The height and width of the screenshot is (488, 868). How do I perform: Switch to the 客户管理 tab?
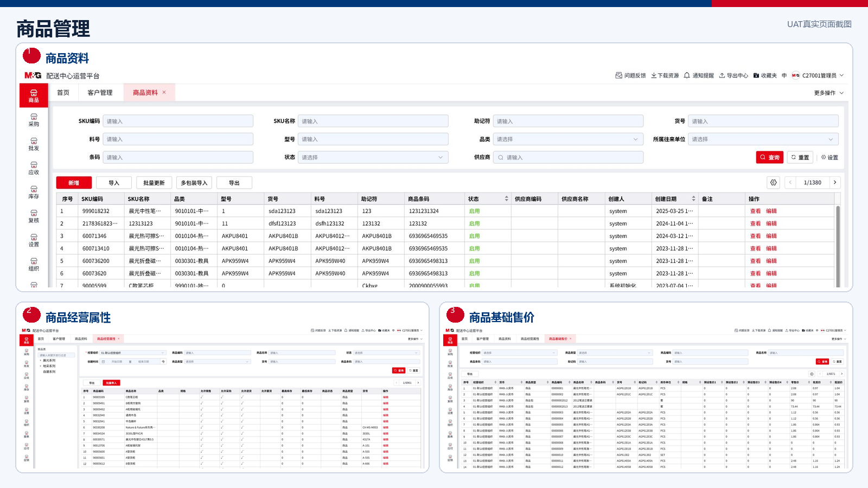click(100, 93)
